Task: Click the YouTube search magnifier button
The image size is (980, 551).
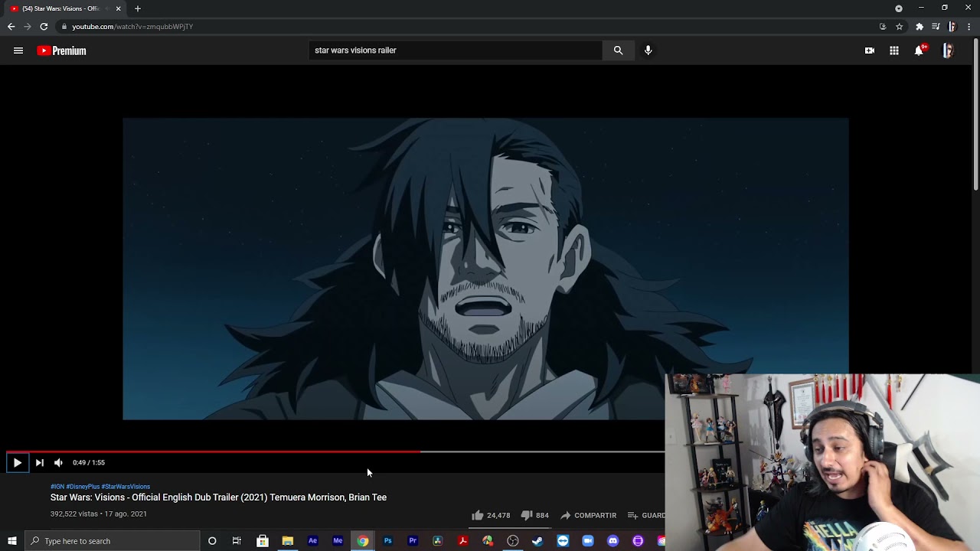Action: [x=618, y=51]
